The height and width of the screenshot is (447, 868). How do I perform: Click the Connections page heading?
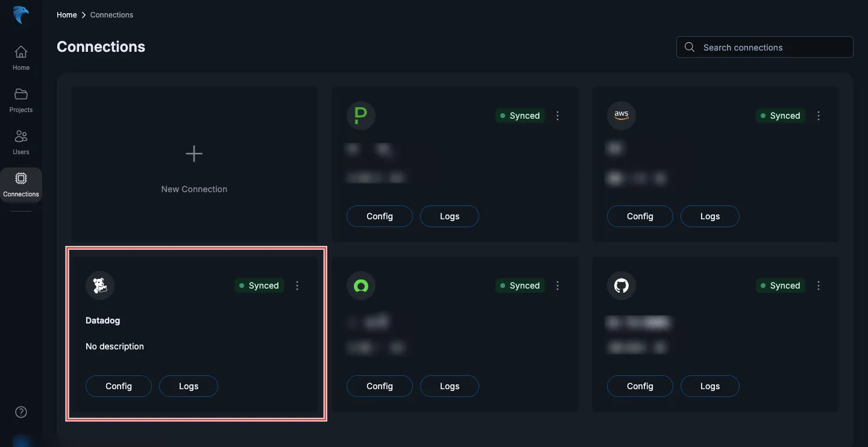[x=101, y=47]
